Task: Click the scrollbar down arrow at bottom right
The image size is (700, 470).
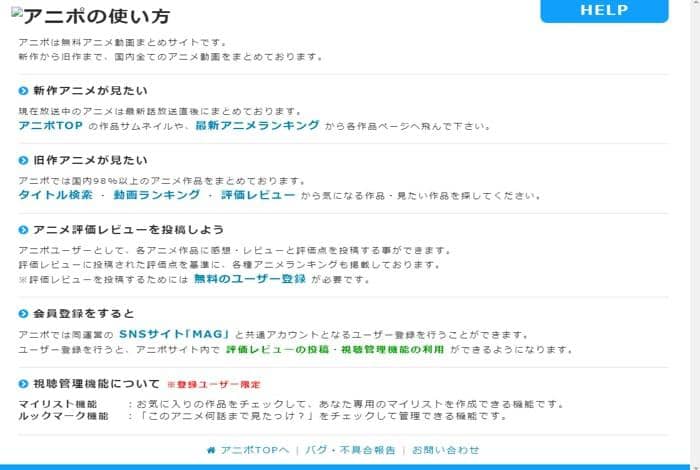Action: (695, 467)
